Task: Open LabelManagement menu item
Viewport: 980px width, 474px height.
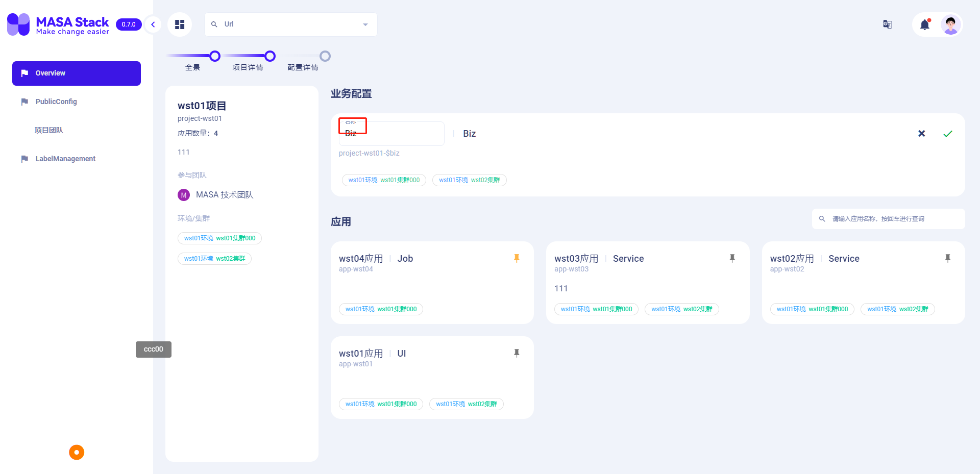Action: click(77, 159)
